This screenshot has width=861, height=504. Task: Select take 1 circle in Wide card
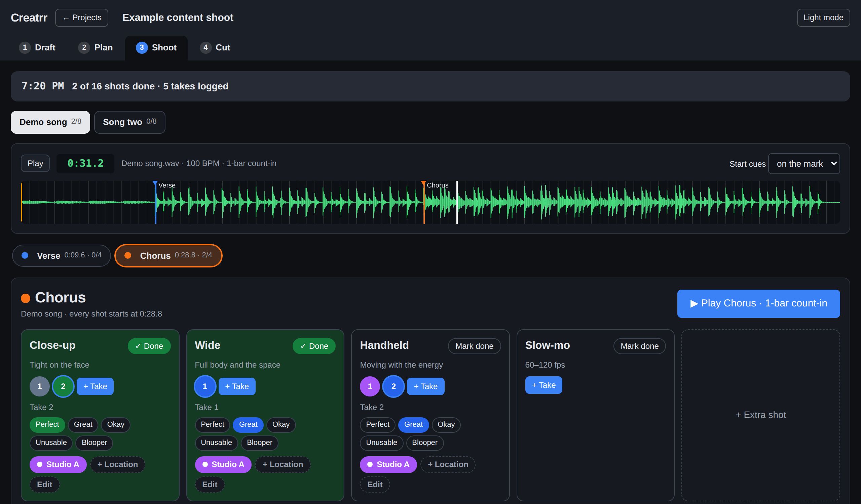click(x=205, y=386)
